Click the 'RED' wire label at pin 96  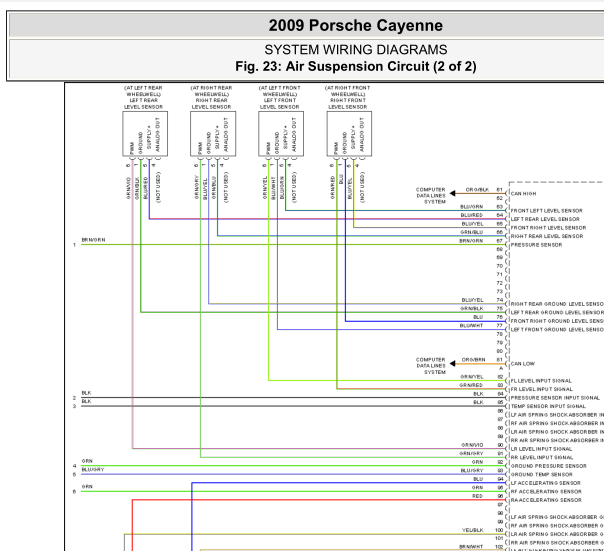coord(477,496)
